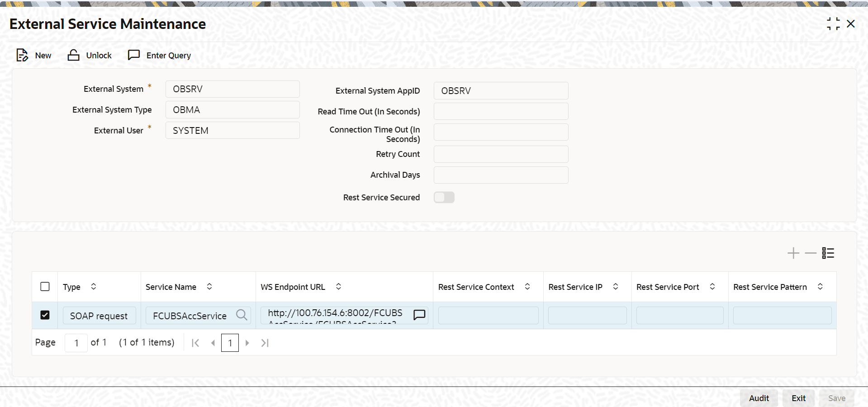Click the Enter Query speech-bubble icon
868x407 pixels.
click(134, 55)
